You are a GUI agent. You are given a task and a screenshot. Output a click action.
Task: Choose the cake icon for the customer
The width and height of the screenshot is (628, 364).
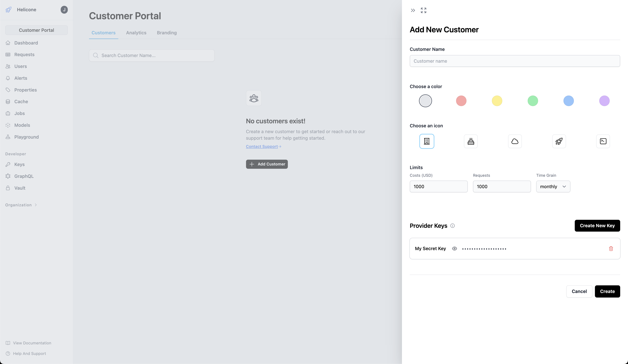(471, 141)
